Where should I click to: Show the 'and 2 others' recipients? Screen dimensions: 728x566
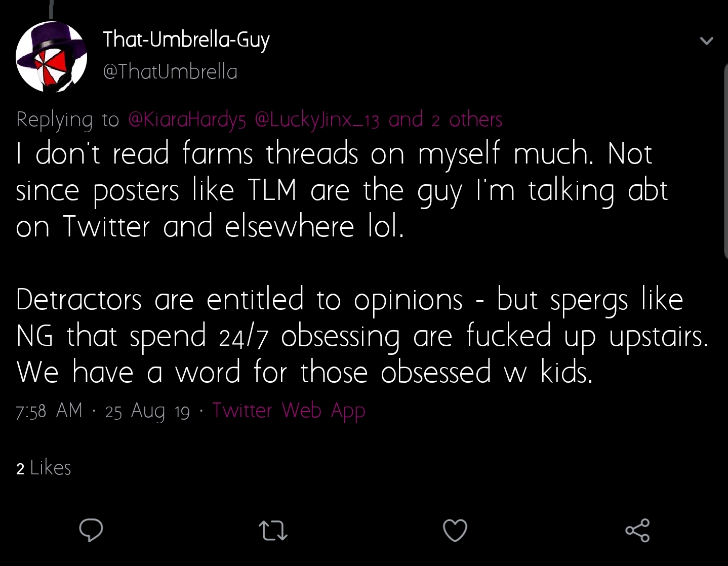pyautogui.click(x=446, y=119)
